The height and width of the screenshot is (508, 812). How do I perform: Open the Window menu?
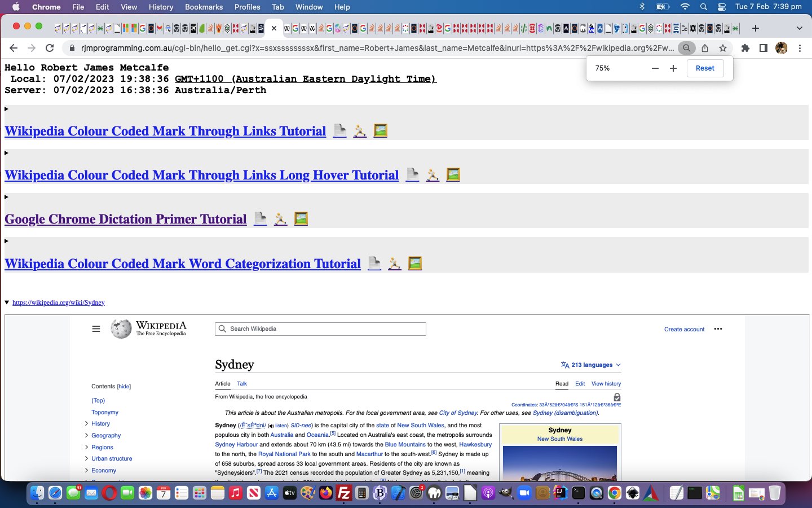pyautogui.click(x=309, y=7)
